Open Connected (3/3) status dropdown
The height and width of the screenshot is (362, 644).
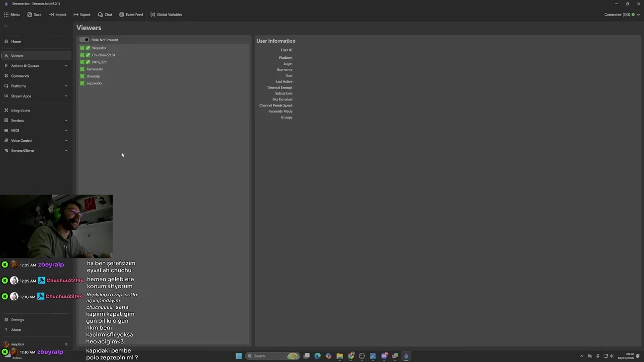coord(622,15)
